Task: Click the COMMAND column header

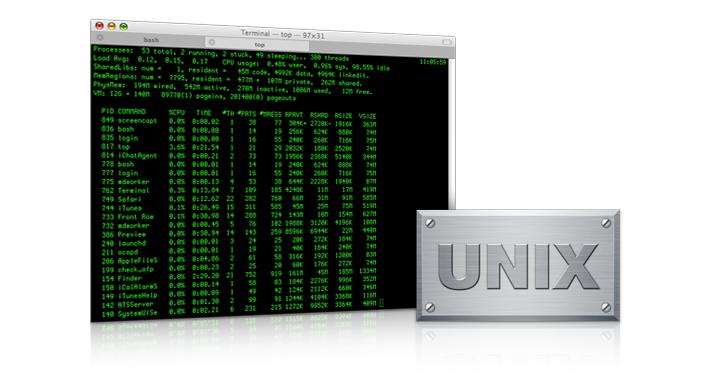Action: (x=132, y=112)
